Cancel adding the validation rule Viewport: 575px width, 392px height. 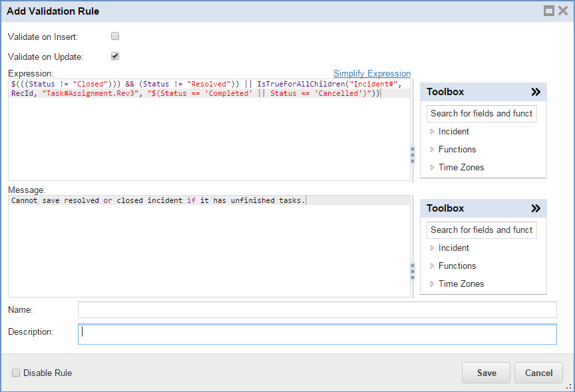(x=538, y=373)
